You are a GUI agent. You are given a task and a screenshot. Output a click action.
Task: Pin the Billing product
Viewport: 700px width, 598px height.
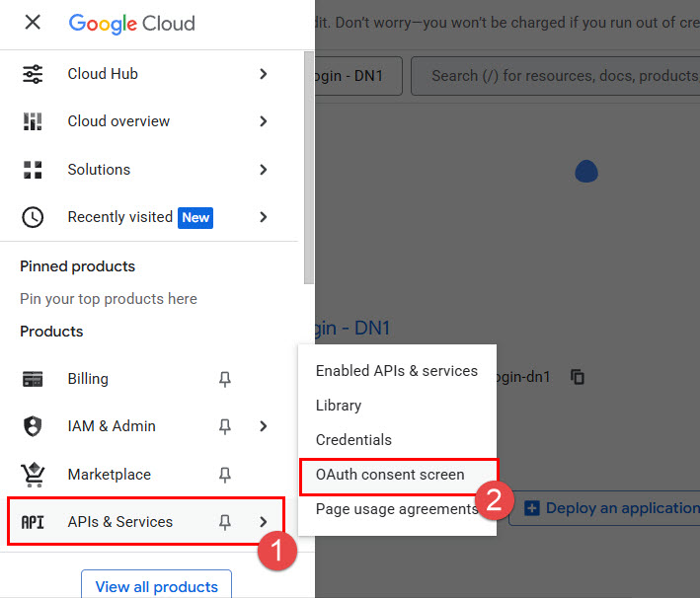coord(225,379)
